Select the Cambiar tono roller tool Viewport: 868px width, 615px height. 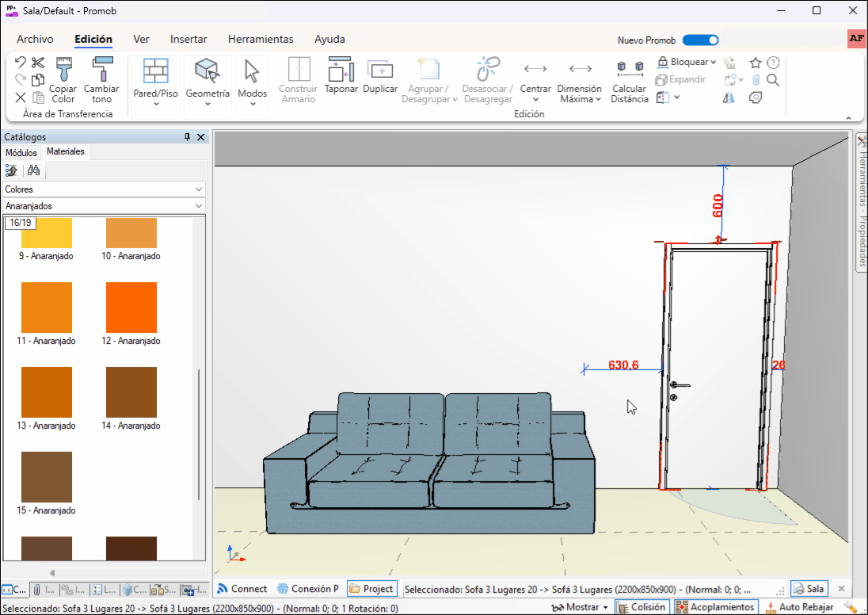pos(101,79)
